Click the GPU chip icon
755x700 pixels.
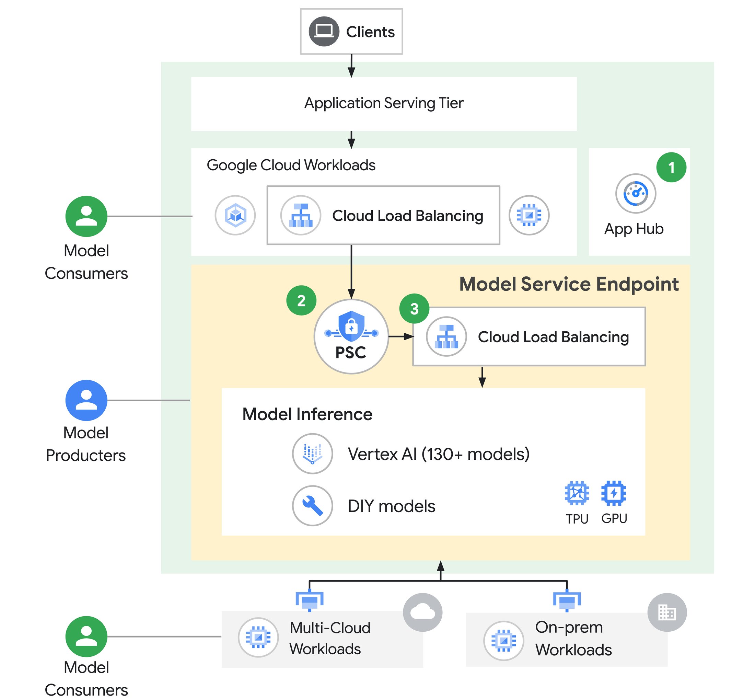click(613, 493)
